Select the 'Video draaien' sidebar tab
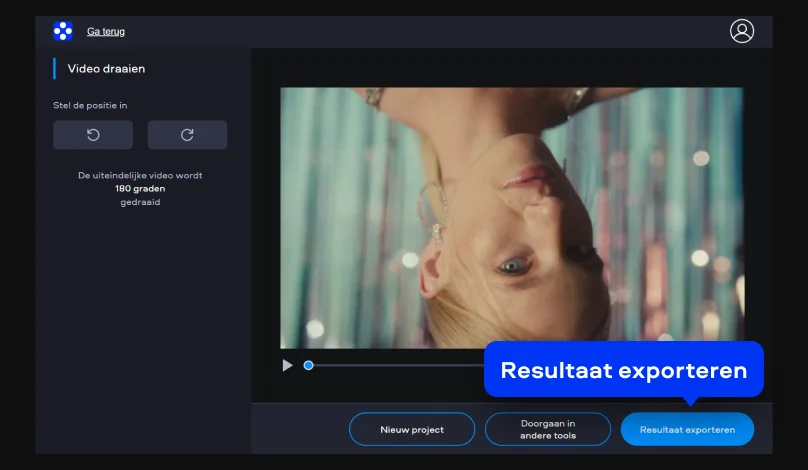Viewport: 808px width, 470px height. (106, 69)
